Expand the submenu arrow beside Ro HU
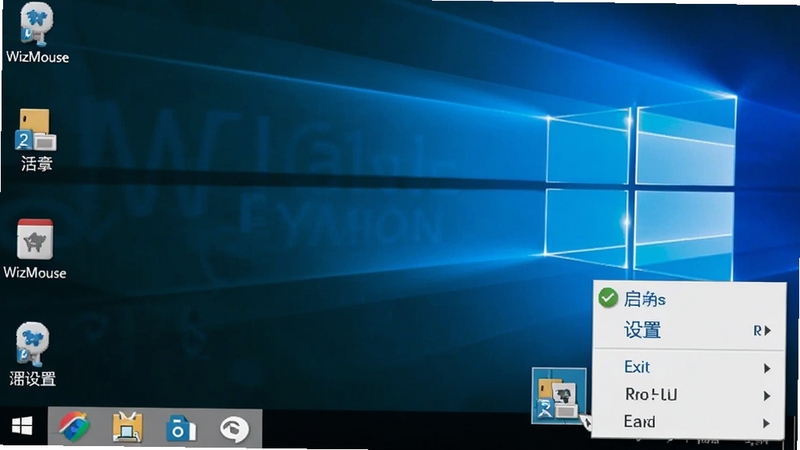This screenshot has height=450, width=800. click(x=767, y=396)
